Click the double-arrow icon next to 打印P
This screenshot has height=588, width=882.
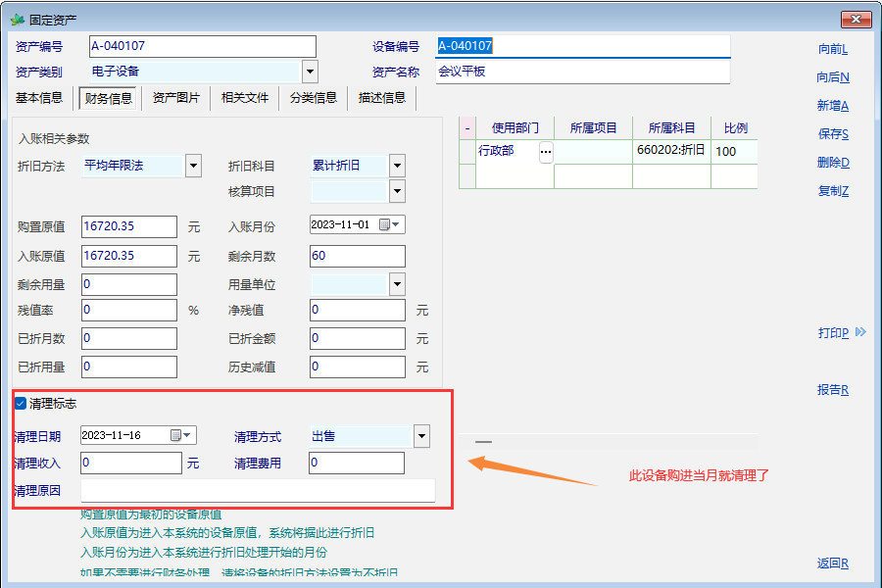pyautogui.click(x=860, y=333)
